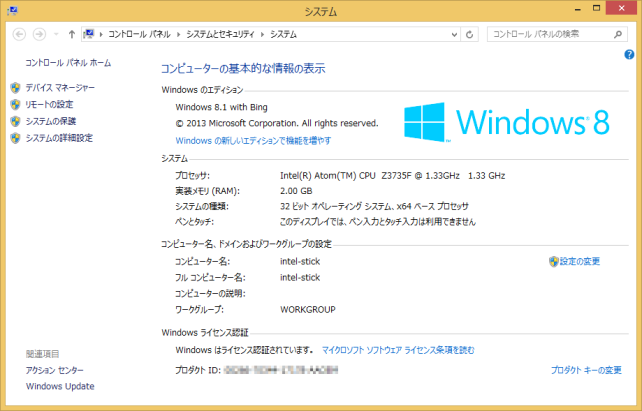Image resolution: width=642 pixels, height=411 pixels.
Task: Open help via blue question icon
Action: click(629, 54)
